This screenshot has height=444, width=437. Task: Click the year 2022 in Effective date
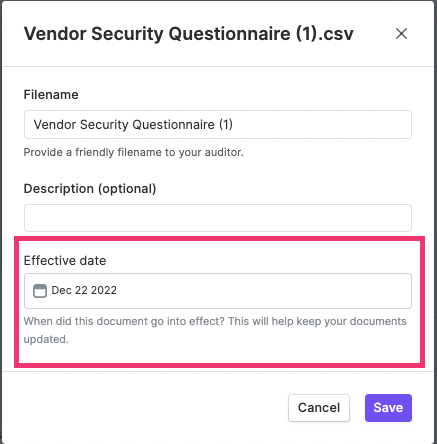(104, 290)
